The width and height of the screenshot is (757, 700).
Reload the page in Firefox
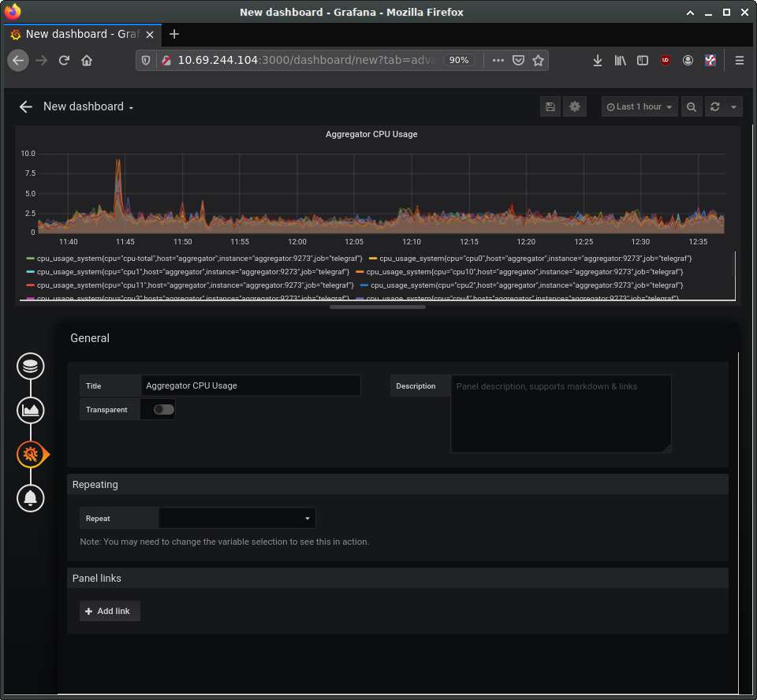pos(64,61)
